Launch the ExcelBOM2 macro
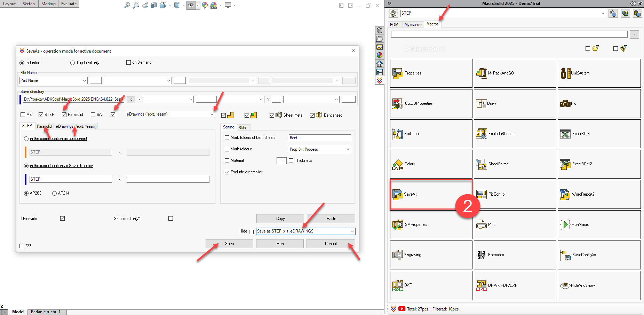The image size is (644, 315). (x=599, y=164)
